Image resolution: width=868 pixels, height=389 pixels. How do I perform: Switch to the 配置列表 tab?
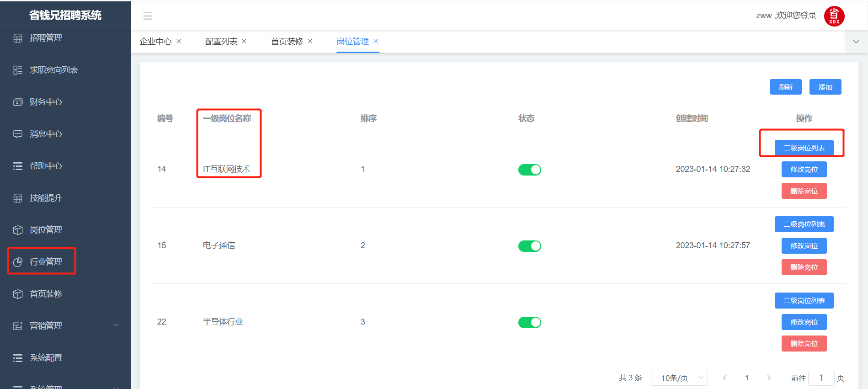221,42
